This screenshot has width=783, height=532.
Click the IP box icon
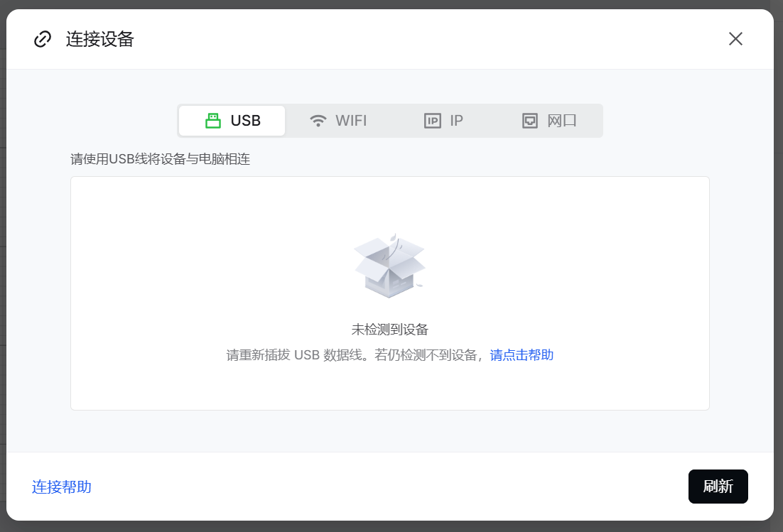(433, 121)
